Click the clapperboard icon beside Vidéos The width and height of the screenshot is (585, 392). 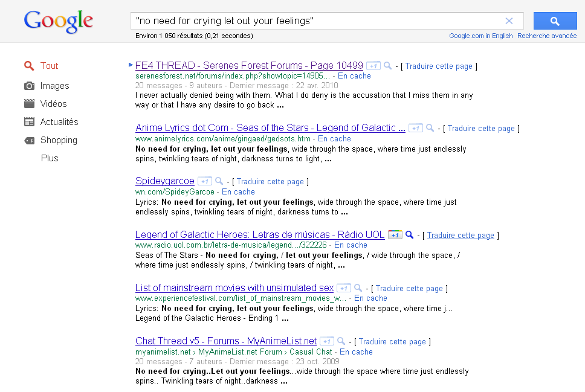click(x=29, y=104)
